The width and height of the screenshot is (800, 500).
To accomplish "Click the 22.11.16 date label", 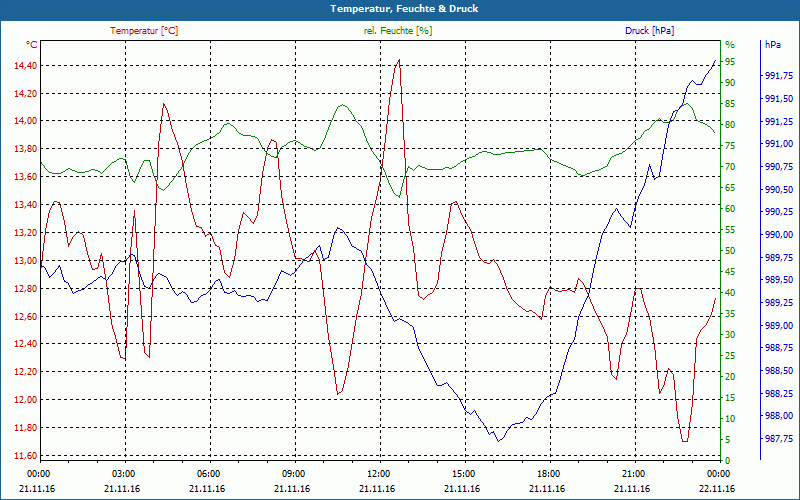I will coord(717,488).
